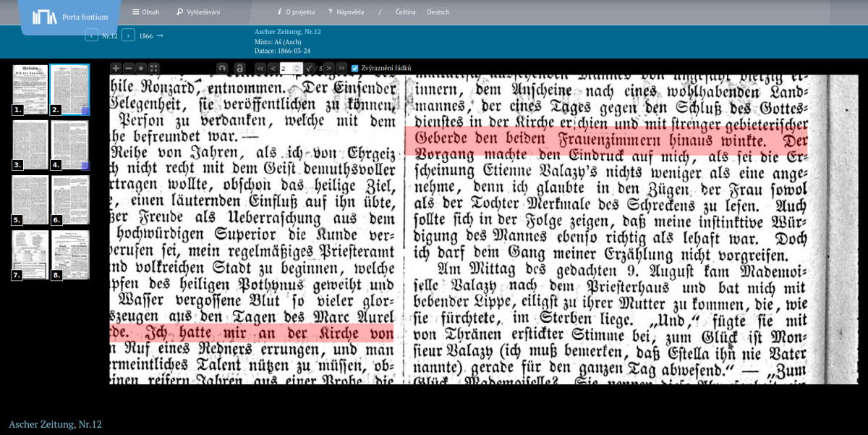This screenshot has height=435, width=868.
Task: Zoom out with the minus icon
Action: point(128,68)
